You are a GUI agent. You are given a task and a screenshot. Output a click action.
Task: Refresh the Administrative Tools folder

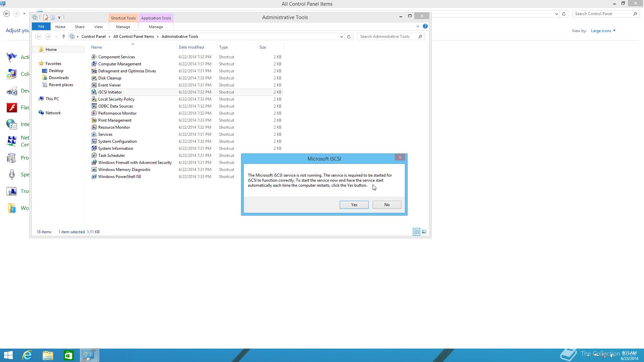tap(349, 37)
